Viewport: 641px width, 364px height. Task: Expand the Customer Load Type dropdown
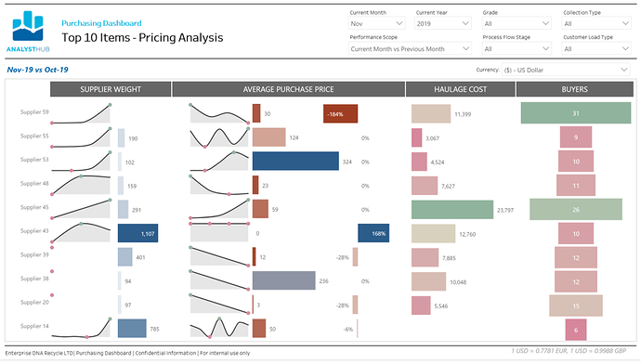tap(596, 48)
